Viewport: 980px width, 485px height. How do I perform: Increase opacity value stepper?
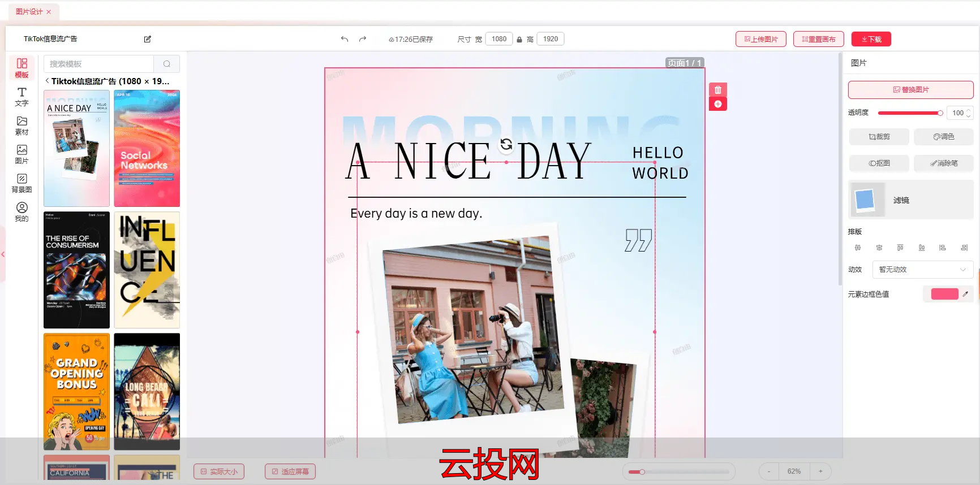(x=968, y=110)
